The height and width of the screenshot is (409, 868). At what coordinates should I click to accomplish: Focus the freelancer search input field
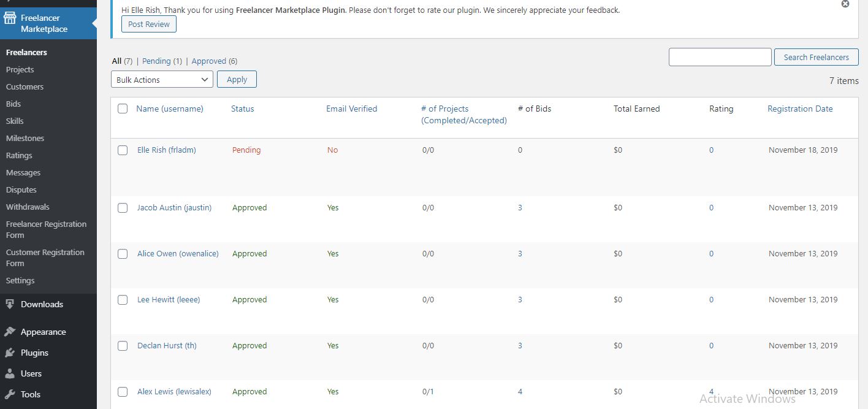coord(720,57)
